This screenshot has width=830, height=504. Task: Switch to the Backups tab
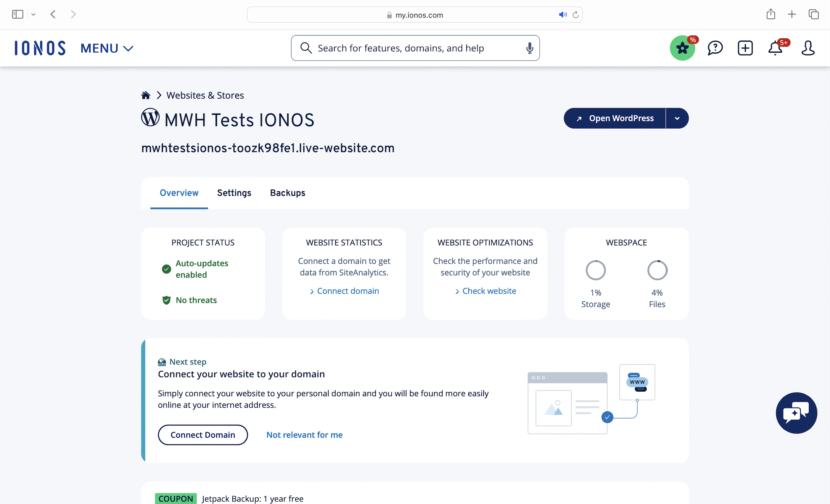click(x=287, y=193)
